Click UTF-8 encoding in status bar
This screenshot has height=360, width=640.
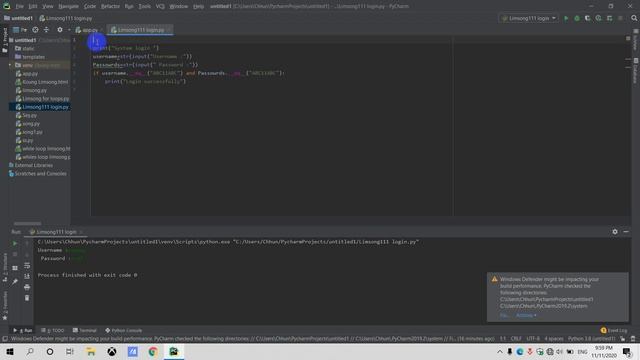tap(533, 339)
